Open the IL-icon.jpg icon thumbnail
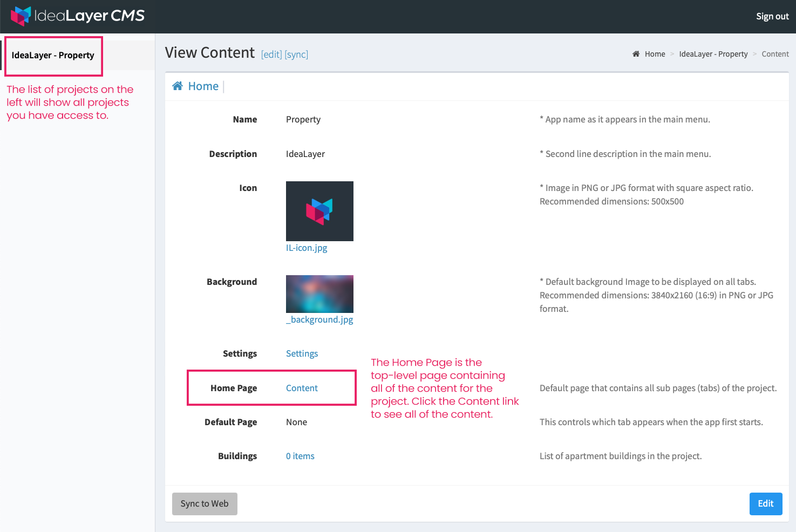Image resolution: width=796 pixels, height=532 pixels. coord(319,211)
